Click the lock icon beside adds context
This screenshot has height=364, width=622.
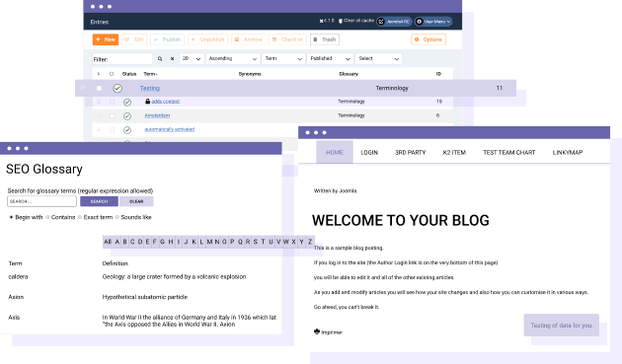[147, 102]
